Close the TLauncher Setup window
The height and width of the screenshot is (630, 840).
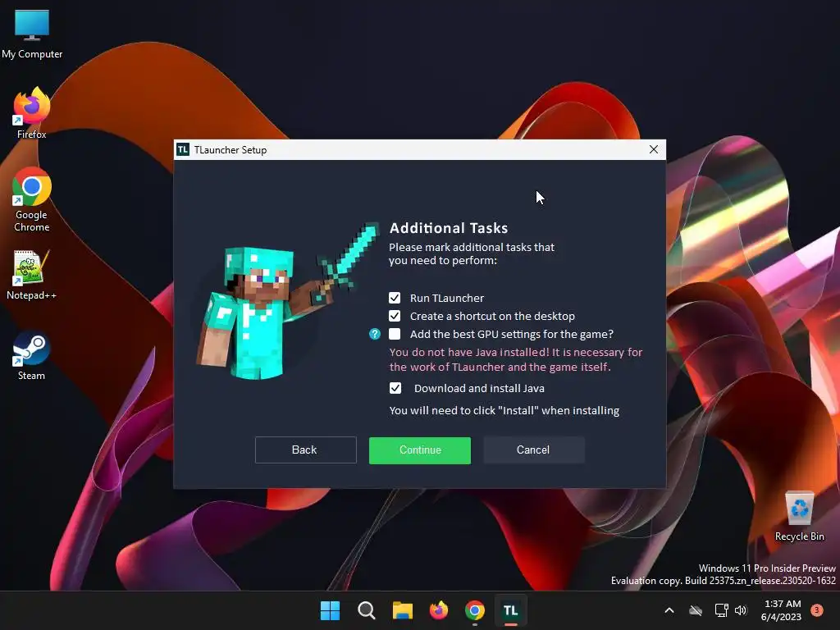click(x=654, y=149)
